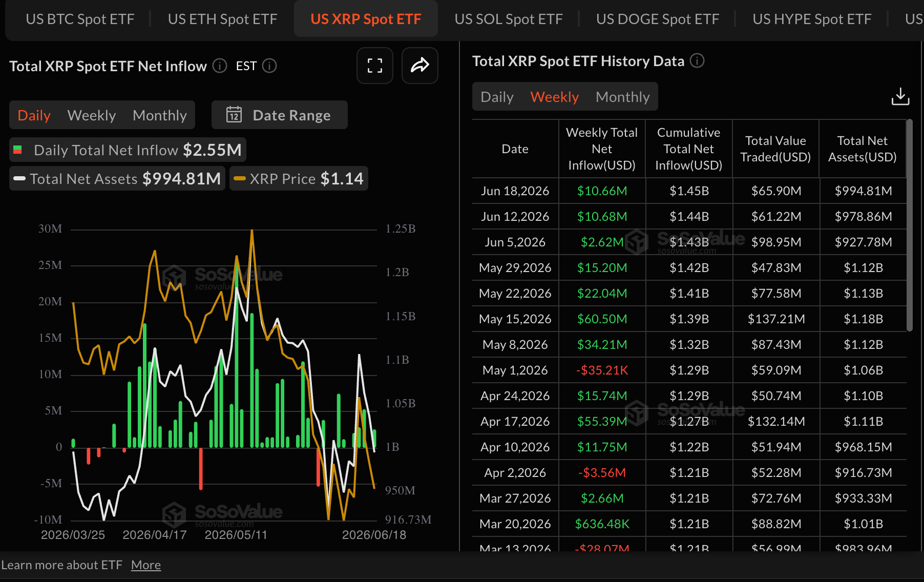Click Total Value Traded column header
This screenshot has width=924, height=582.
click(775, 149)
